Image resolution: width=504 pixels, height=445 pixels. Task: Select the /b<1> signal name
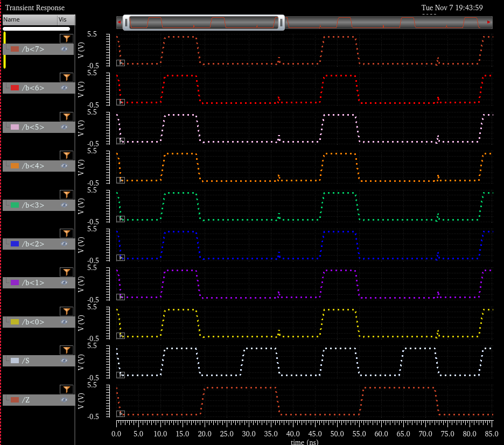point(33,282)
